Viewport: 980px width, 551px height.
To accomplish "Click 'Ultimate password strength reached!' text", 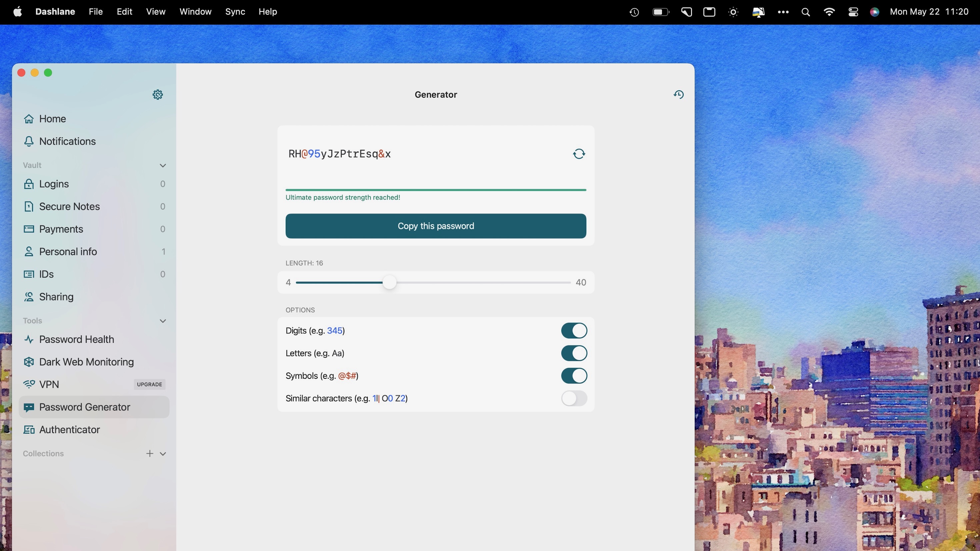I will [342, 197].
